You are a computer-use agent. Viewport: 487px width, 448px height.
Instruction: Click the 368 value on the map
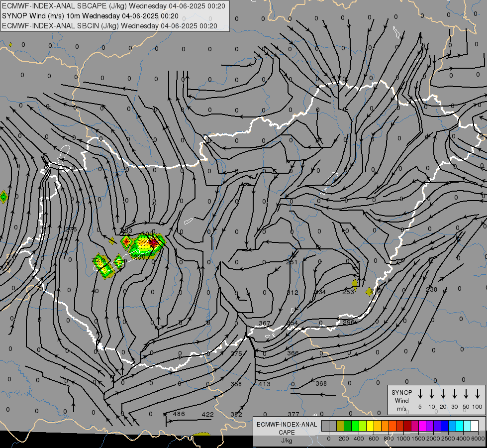(x=321, y=384)
